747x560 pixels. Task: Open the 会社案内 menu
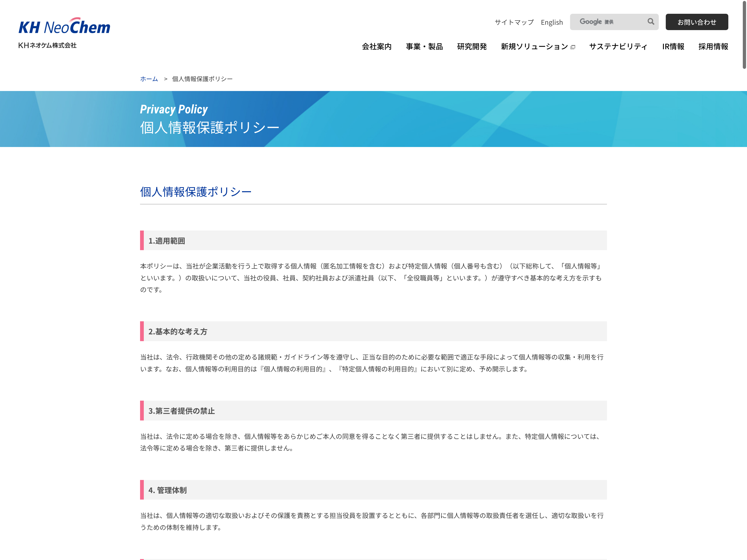click(x=377, y=47)
